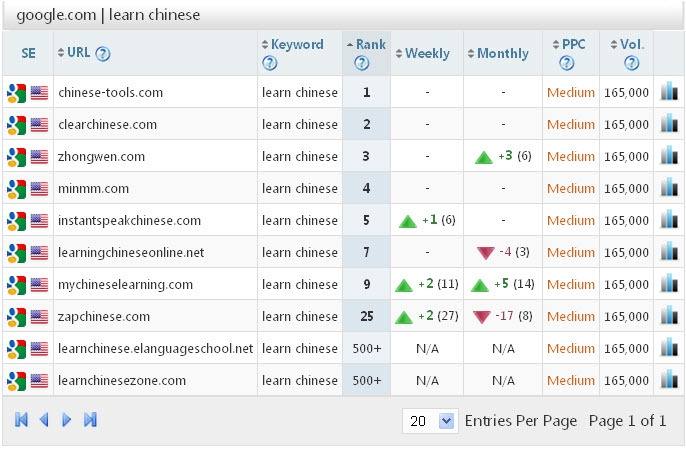Click Medium PPC value for minmm.com
Screen dimensions: 686x451
(x=570, y=188)
